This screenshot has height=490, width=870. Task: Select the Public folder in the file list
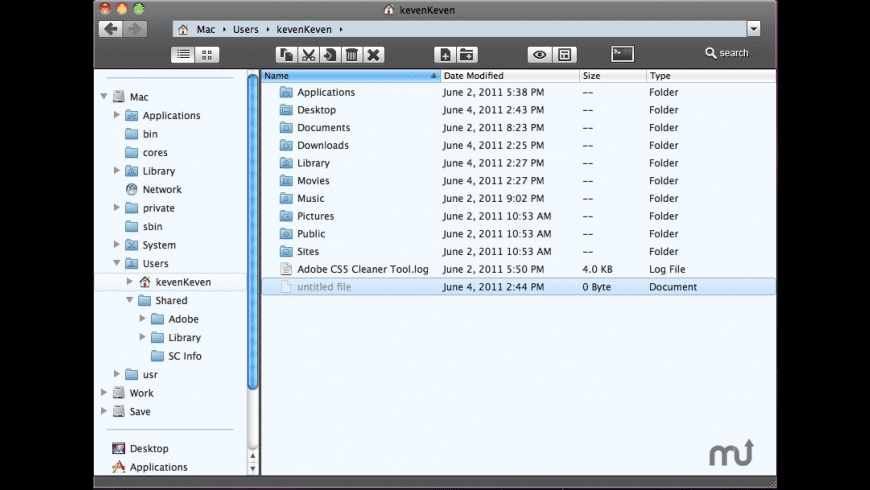click(x=518, y=234)
